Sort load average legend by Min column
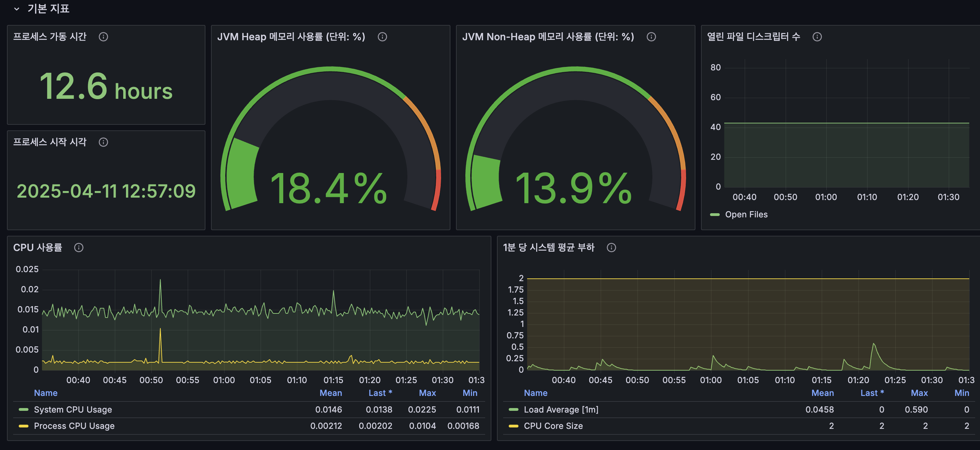Screen dimensions: 980x450 point(961,393)
